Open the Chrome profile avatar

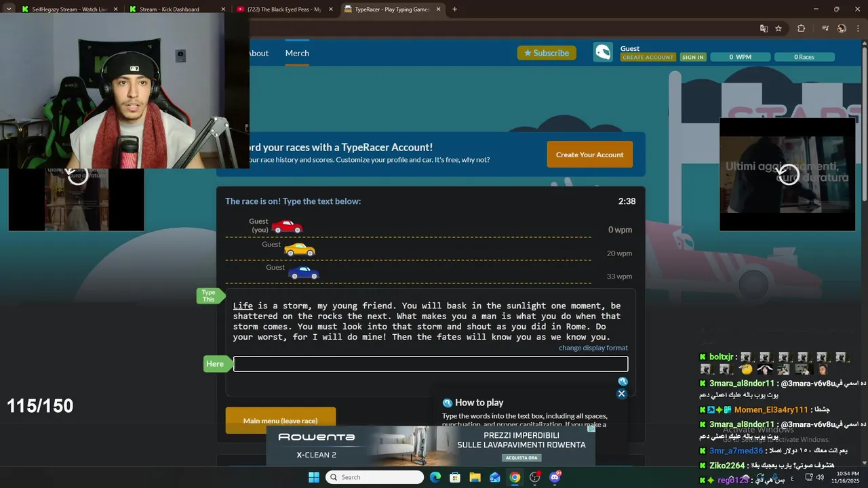tap(842, 28)
